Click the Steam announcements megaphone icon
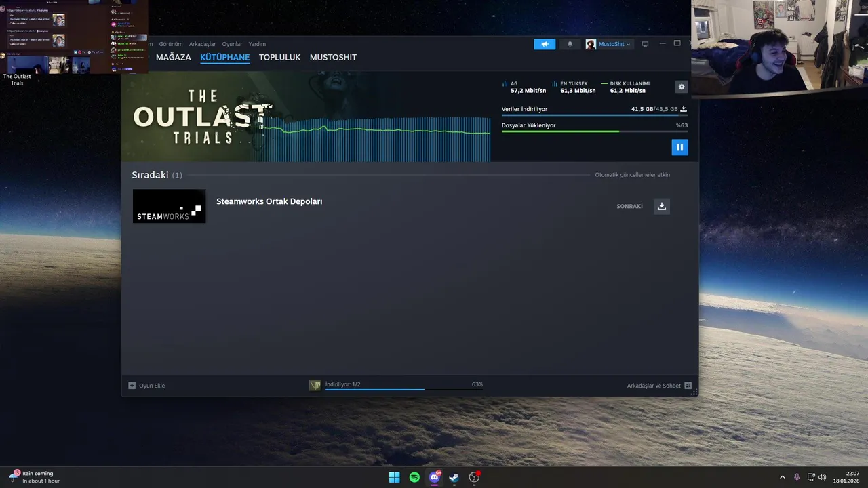The height and width of the screenshot is (488, 868). (545, 44)
